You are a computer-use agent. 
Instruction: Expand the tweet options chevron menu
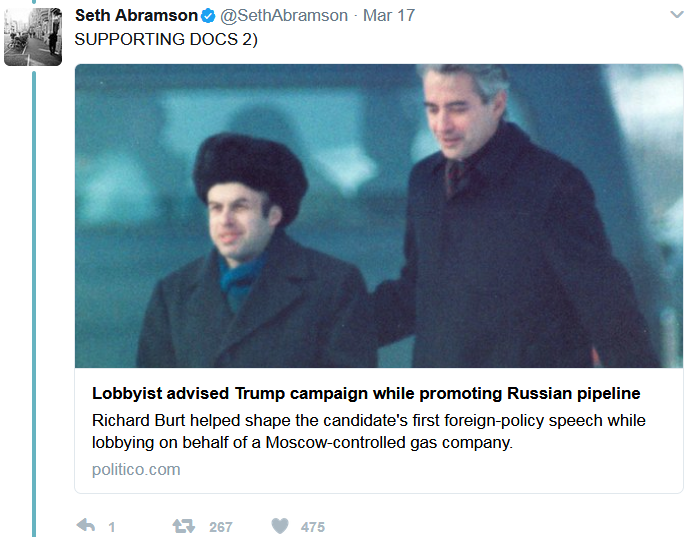pos(677,15)
